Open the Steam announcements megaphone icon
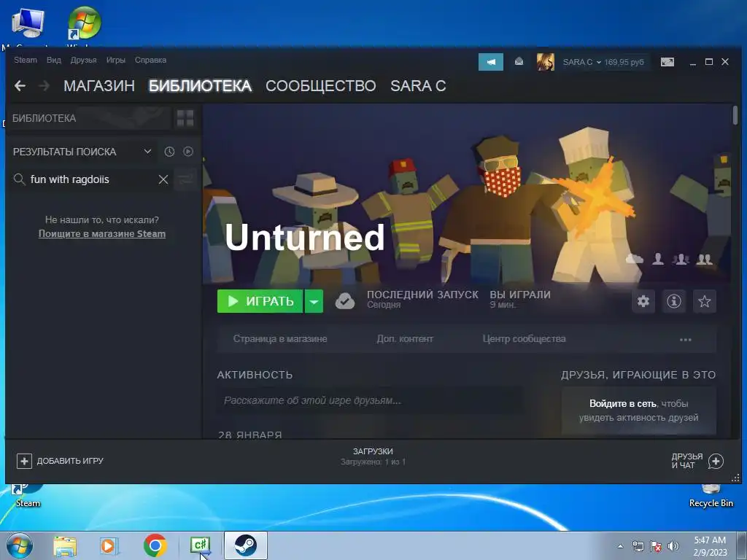The image size is (747, 560). coord(491,62)
